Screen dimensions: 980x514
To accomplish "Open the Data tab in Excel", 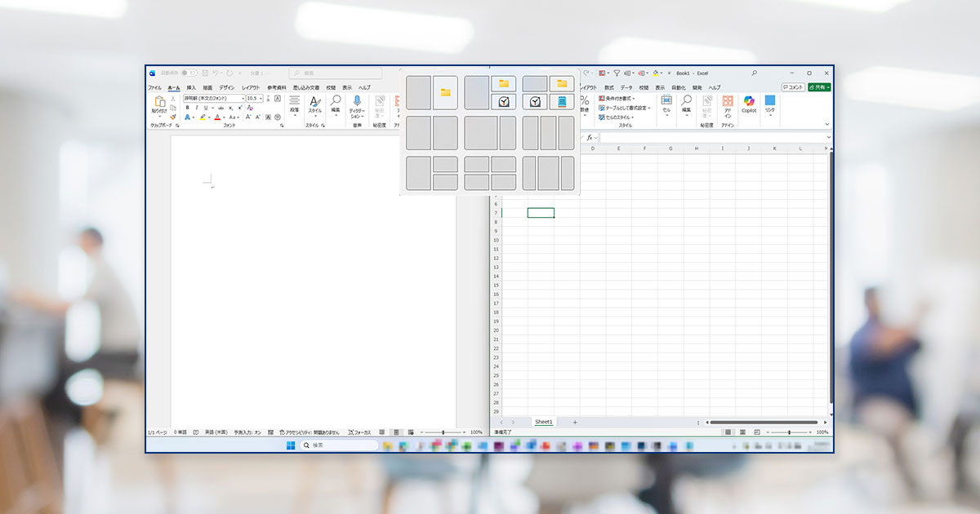I will coord(626,87).
